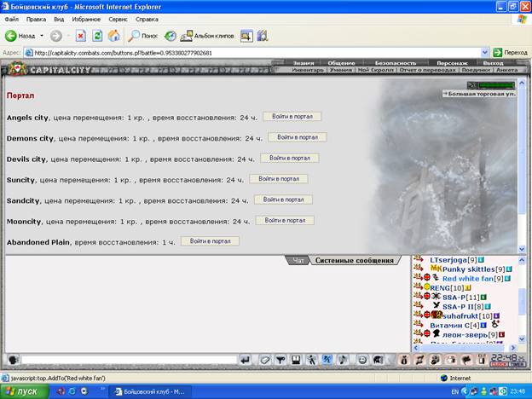Enter the Mooncity portal

pyautogui.click(x=285, y=220)
